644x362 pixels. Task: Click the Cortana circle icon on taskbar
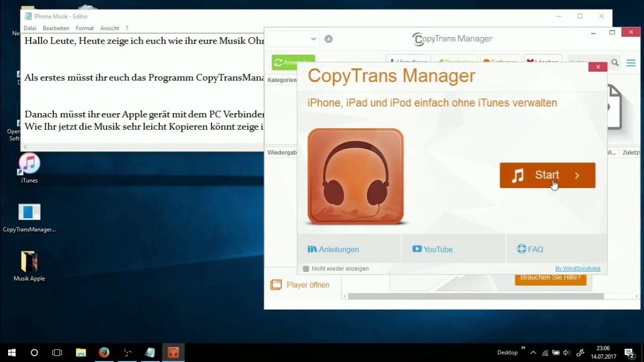[34, 352]
